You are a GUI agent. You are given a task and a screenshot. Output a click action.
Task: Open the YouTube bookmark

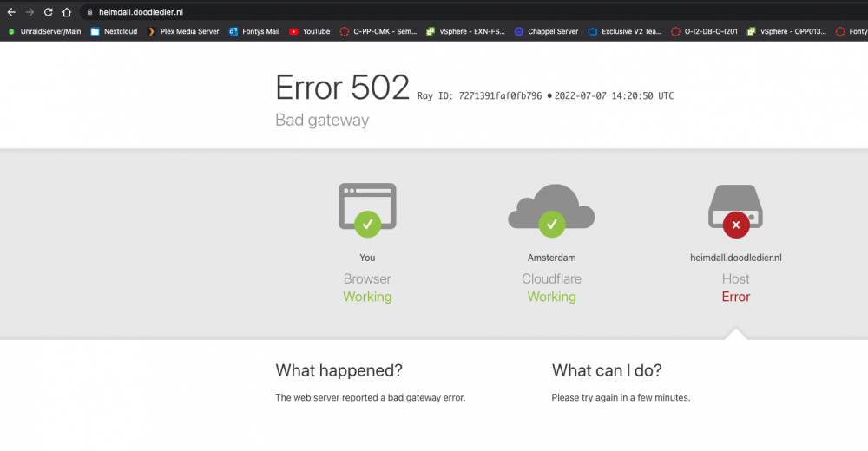coord(310,31)
